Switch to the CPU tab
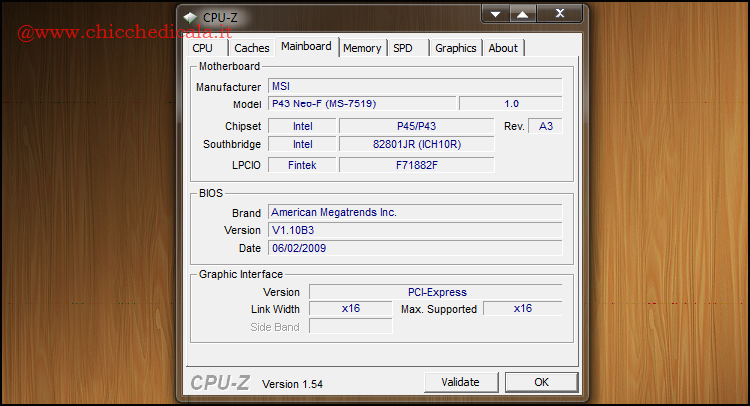The height and width of the screenshot is (406, 750). tap(203, 48)
